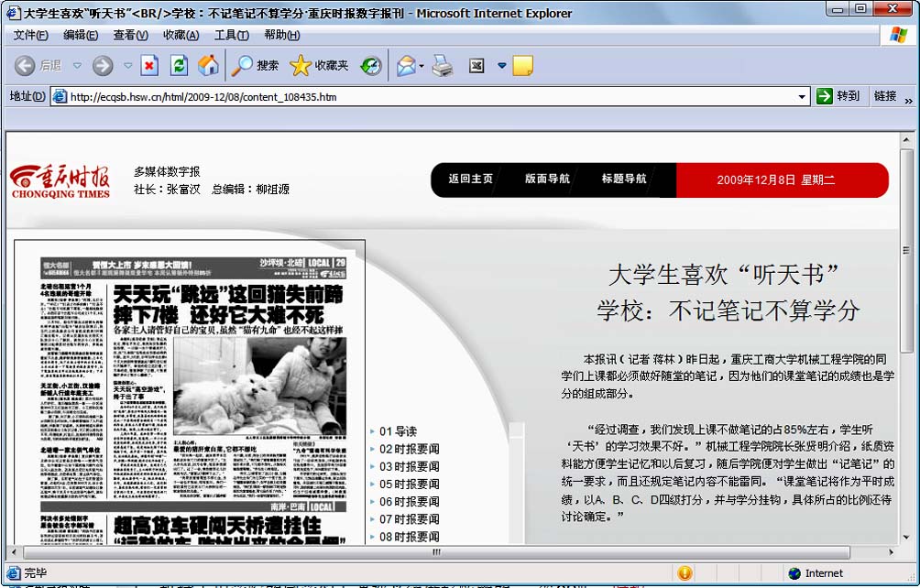
Task: Click the yellow note icon in toolbar
Action: tap(522, 66)
